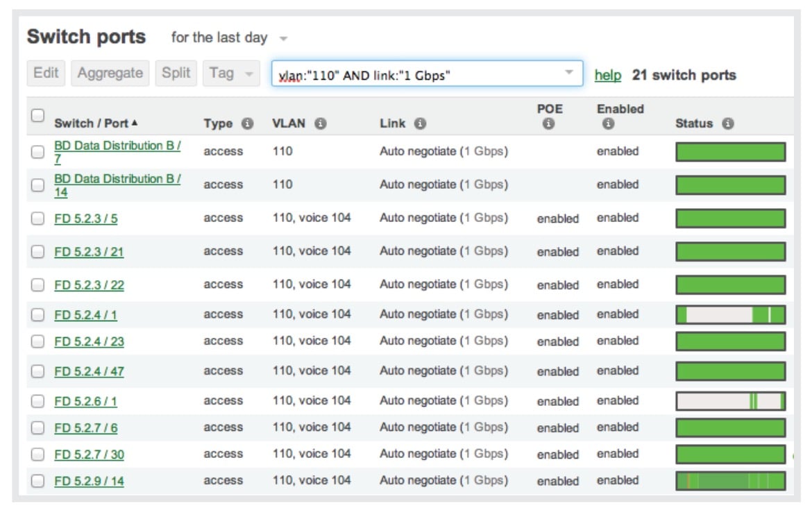Open the FD 5.2.6 / 1 port link

coord(85,401)
